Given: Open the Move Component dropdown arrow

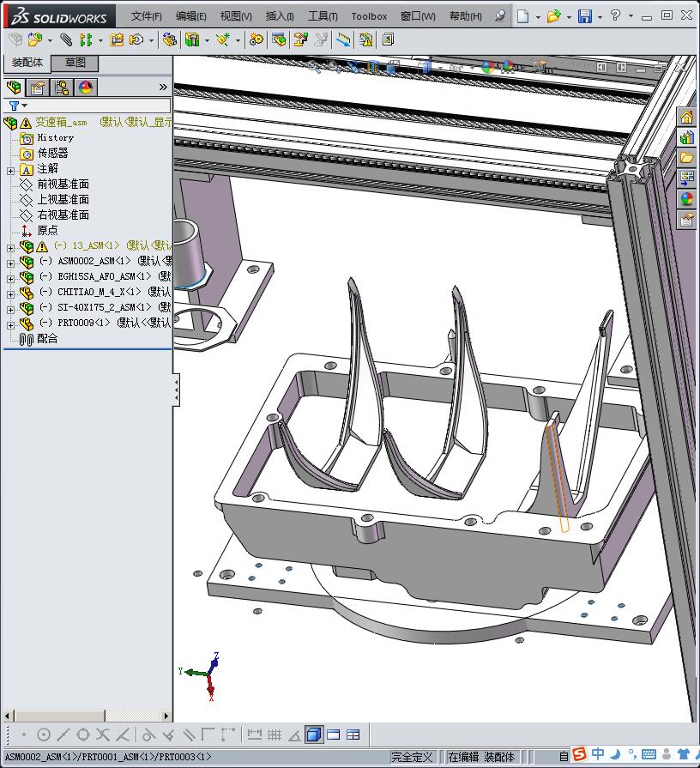Looking at the screenshot, I should pyautogui.click(x=151, y=40).
